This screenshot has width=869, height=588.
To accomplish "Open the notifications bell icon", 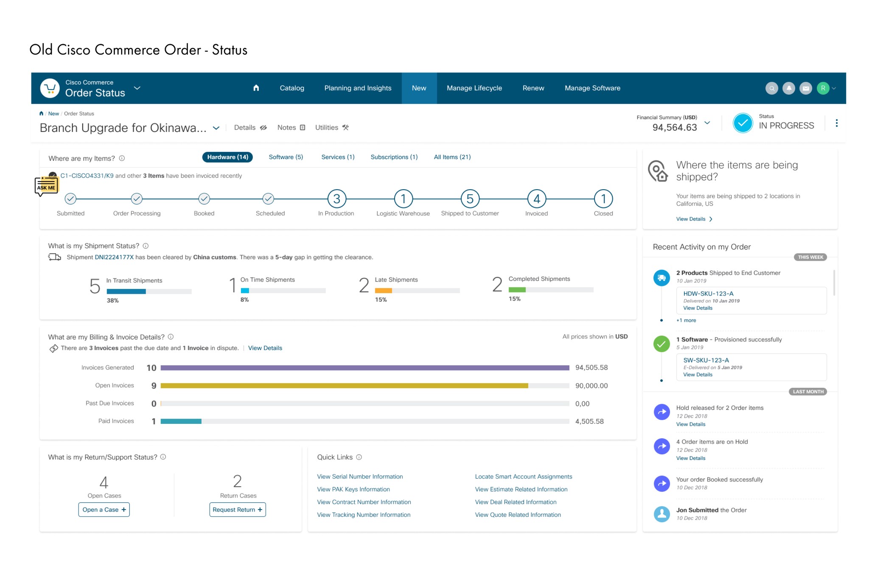I will (x=788, y=88).
